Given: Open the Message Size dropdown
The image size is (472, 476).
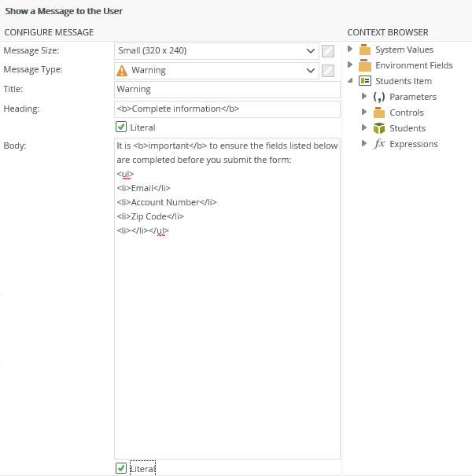Looking at the screenshot, I should 310,51.
